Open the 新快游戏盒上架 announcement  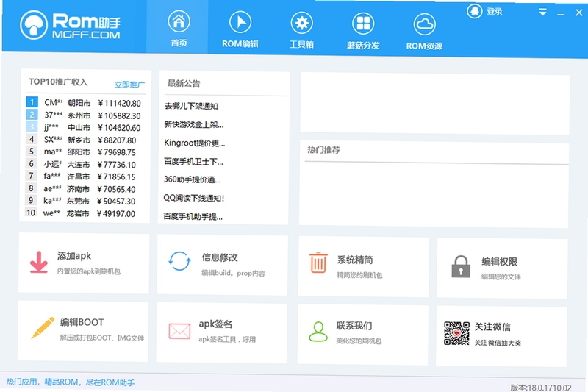click(194, 124)
